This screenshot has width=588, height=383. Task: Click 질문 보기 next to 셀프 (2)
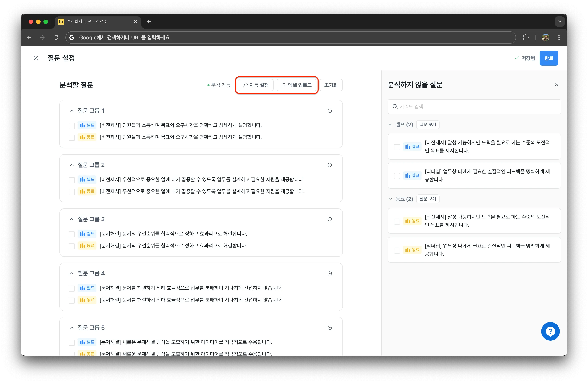pyautogui.click(x=428, y=125)
